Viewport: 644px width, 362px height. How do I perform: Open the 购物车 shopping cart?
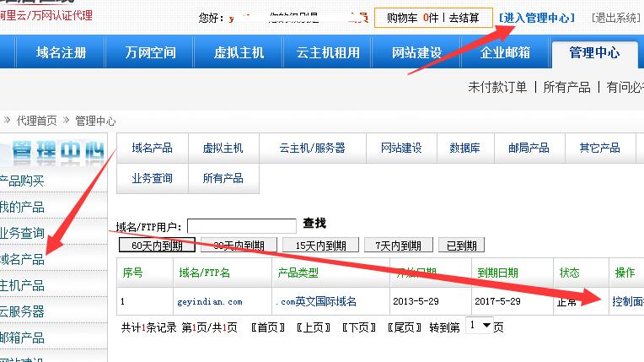[x=407, y=18]
